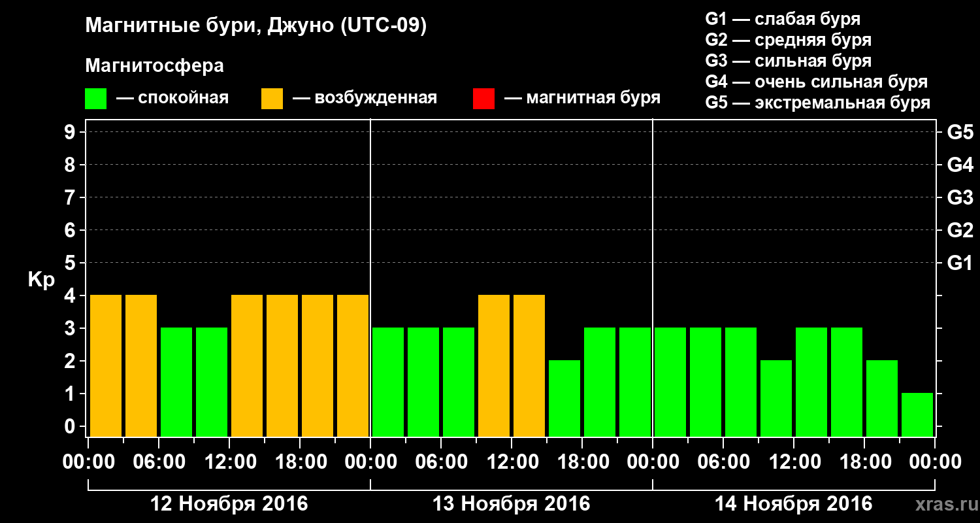Click the Kp 1 bar on 14 Ноября

pyautogui.click(x=917, y=415)
